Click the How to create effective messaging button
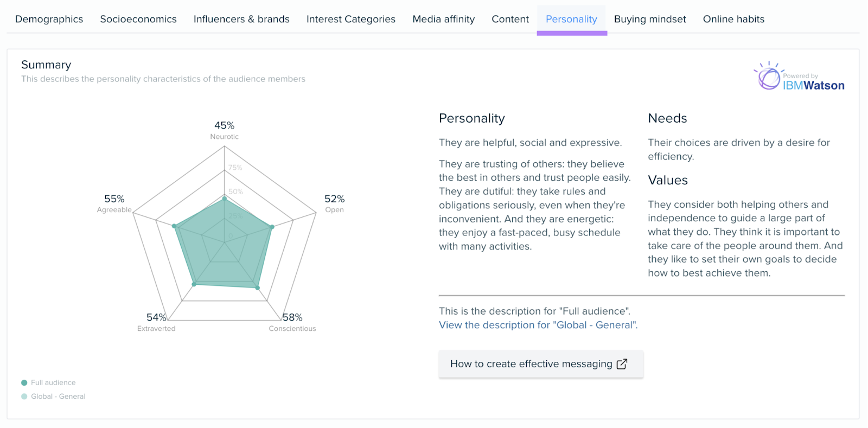 point(540,364)
